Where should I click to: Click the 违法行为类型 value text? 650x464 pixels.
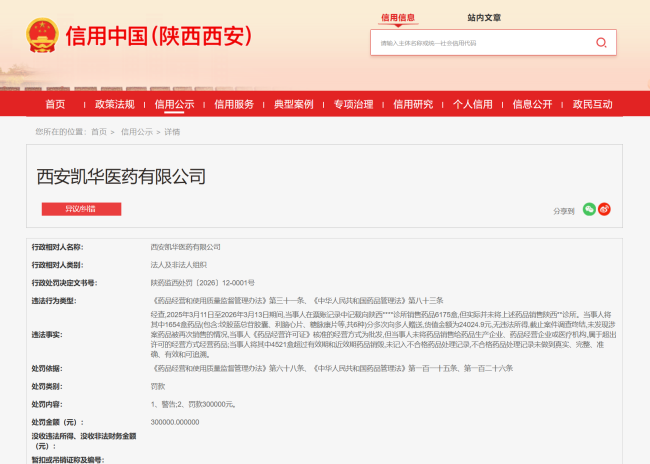click(297, 301)
